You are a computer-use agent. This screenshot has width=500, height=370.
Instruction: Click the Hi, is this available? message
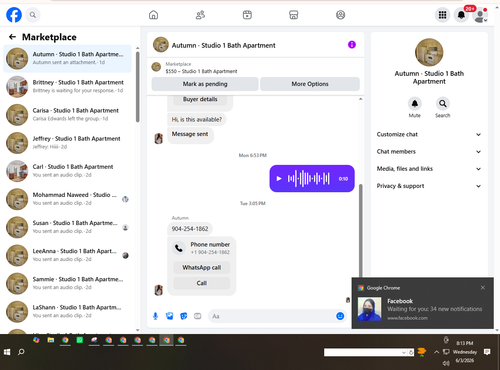point(197,119)
